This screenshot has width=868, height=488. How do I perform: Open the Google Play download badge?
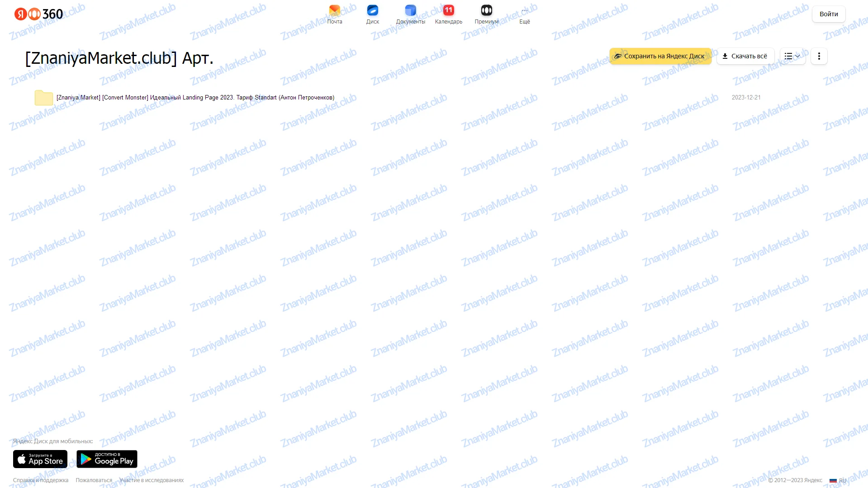107,459
